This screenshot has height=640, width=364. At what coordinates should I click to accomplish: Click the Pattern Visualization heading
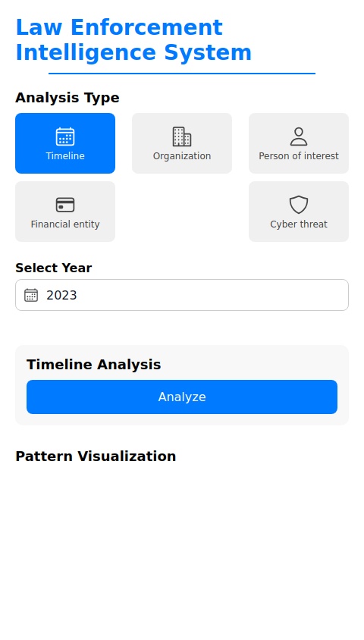[96, 456]
